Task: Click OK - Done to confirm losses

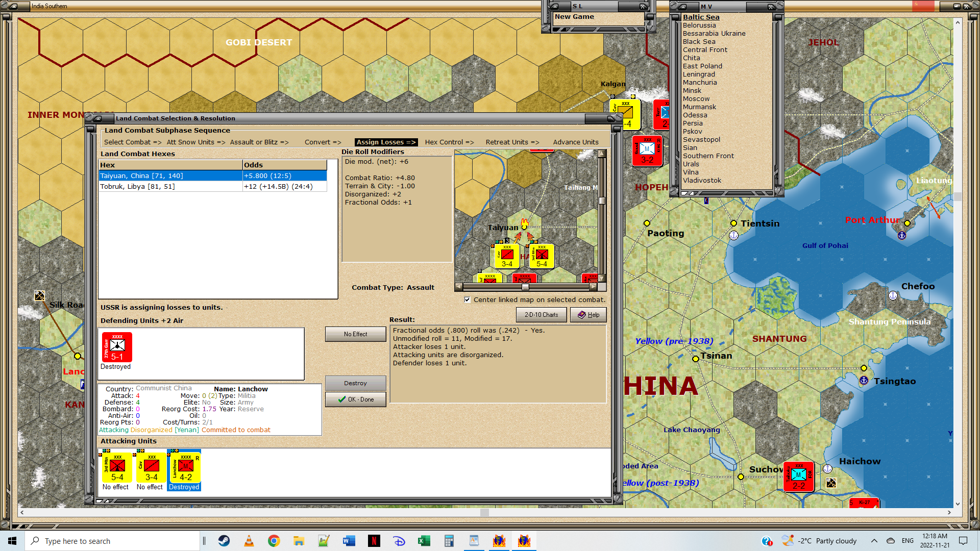Action: pos(355,399)
